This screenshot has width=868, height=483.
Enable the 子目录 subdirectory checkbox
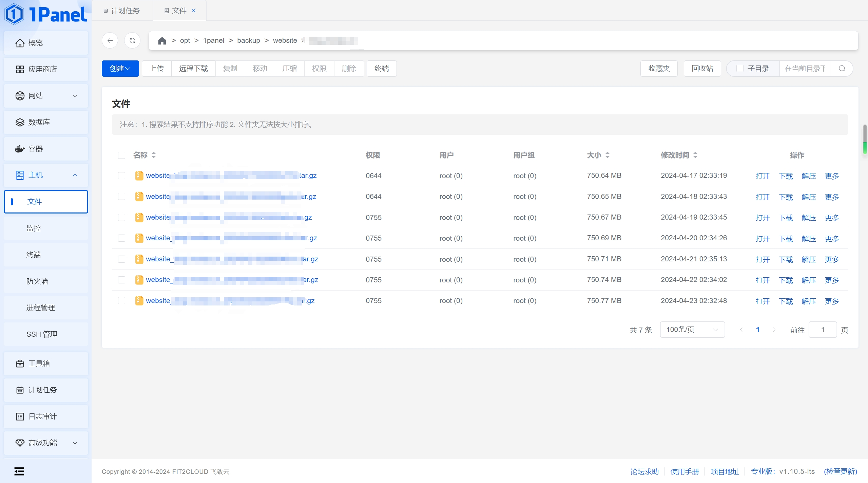(740, 69)
